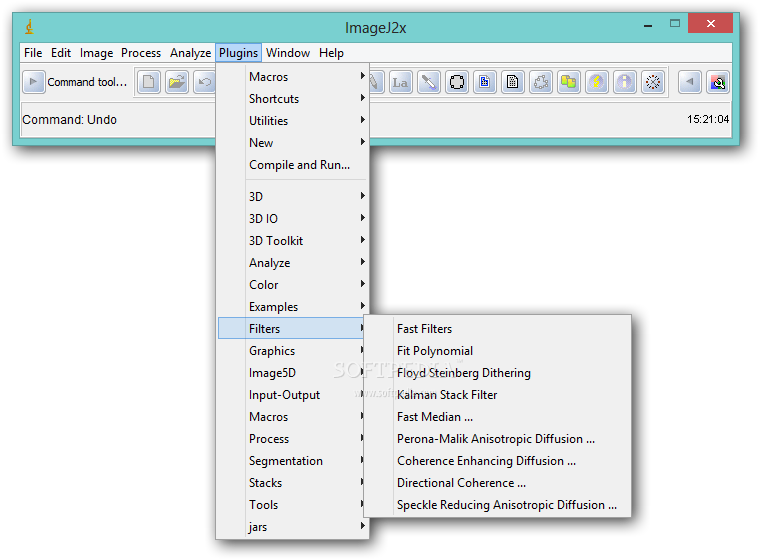Choose Speckle Reducing Anisotropic Diffusion ...
This screenshot has width=760, height=560.
(498, 505)
